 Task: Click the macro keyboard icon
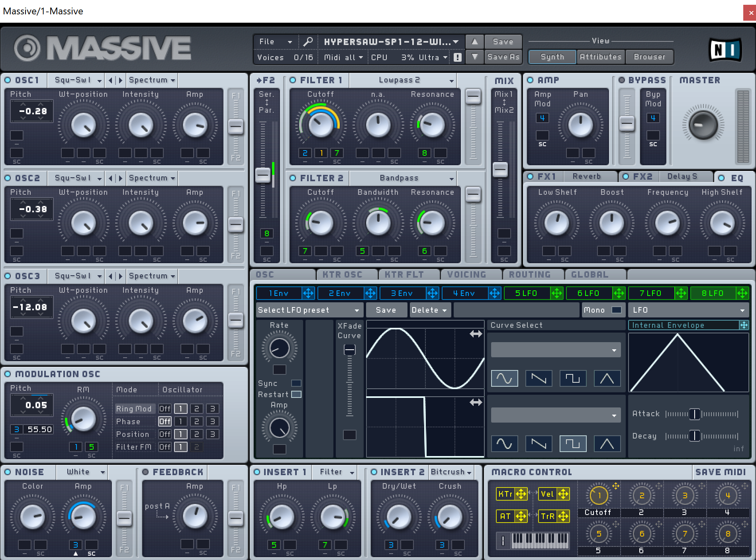point(540,540)
